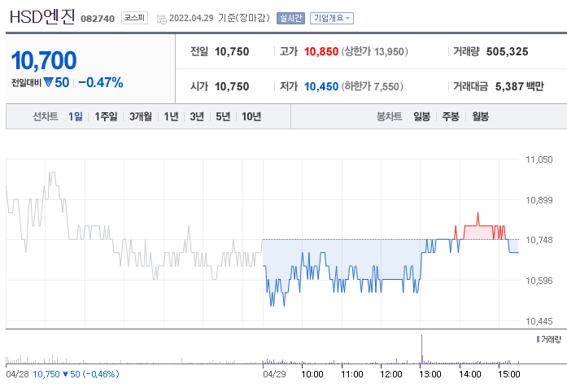Select the 1일 line chart tab
567x392 pixels.
point(75,116)
